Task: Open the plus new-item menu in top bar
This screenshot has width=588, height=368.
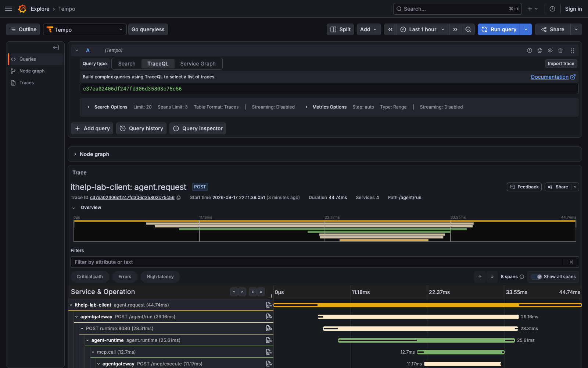Action: click(533, 9)
